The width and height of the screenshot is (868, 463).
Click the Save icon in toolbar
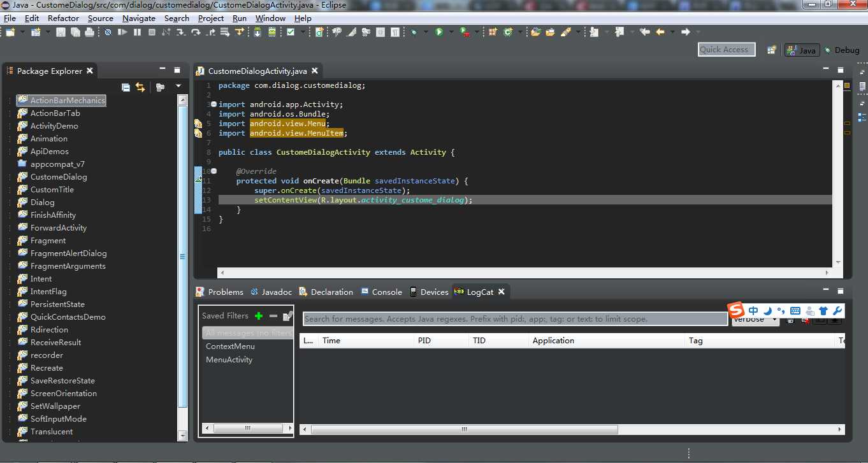point(61,32)
